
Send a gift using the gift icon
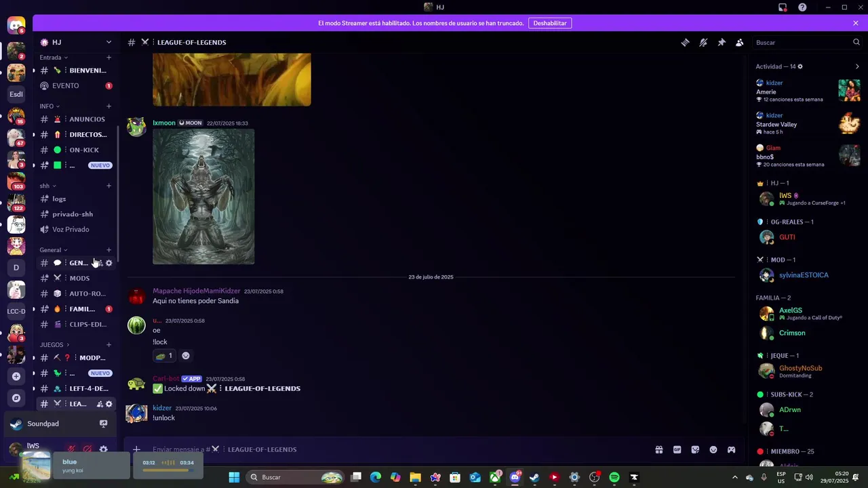pos(658,449)
